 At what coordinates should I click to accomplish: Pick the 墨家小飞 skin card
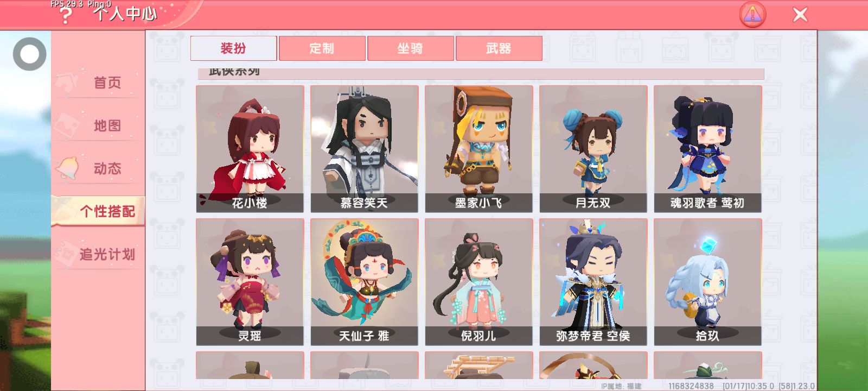tap(478, 149)
